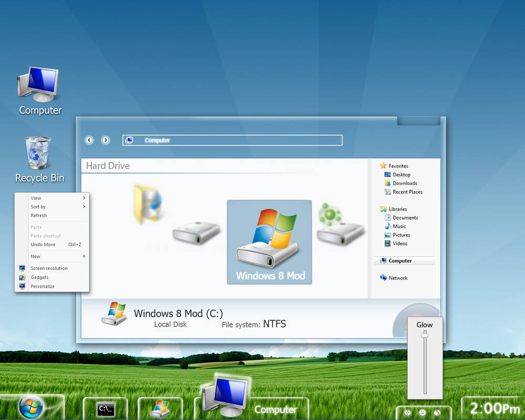Click the Libraries folder icon
Image resolution: width=525 pixels, height=420 pixels.
[383, 209]
